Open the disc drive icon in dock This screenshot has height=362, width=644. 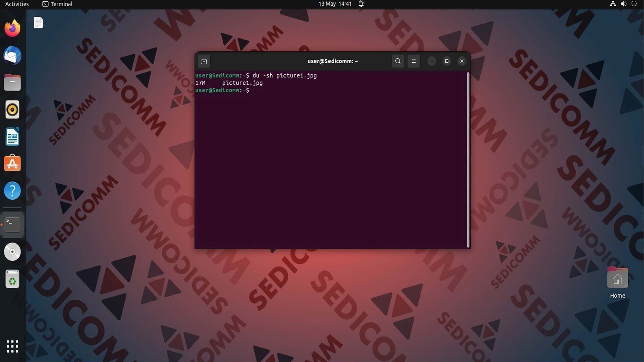12,252
